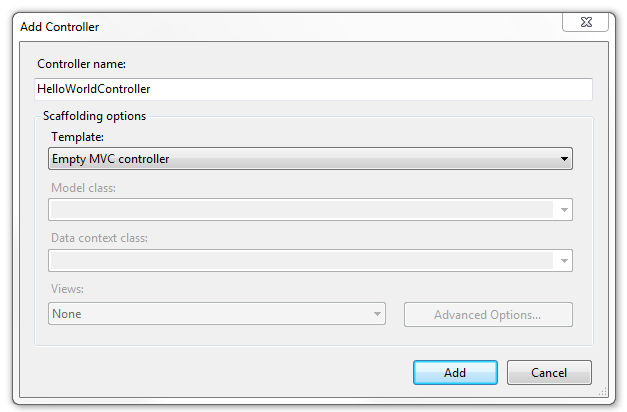Click the Template label text
The image size is (627, 412).
point(77,136)
